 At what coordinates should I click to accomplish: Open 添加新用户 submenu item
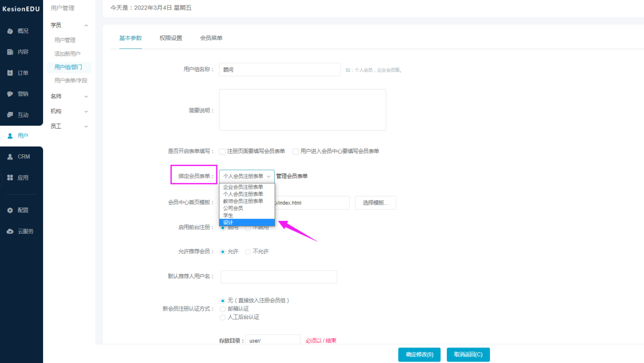pyautogui.click(x=68, y=54)
